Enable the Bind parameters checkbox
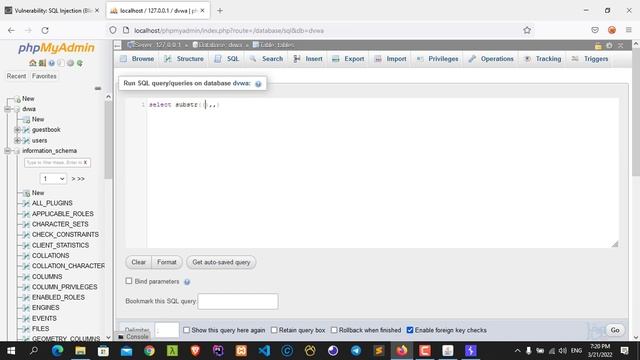Image resolution: width=640 pixels, height=360 pixels. (129, 281)
